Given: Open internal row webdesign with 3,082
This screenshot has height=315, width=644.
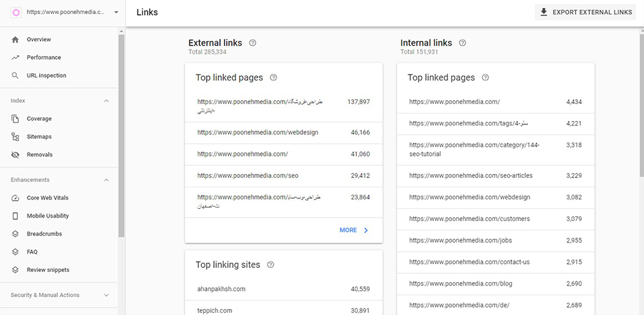Looking at the screenshot, I should click(496, 198).
